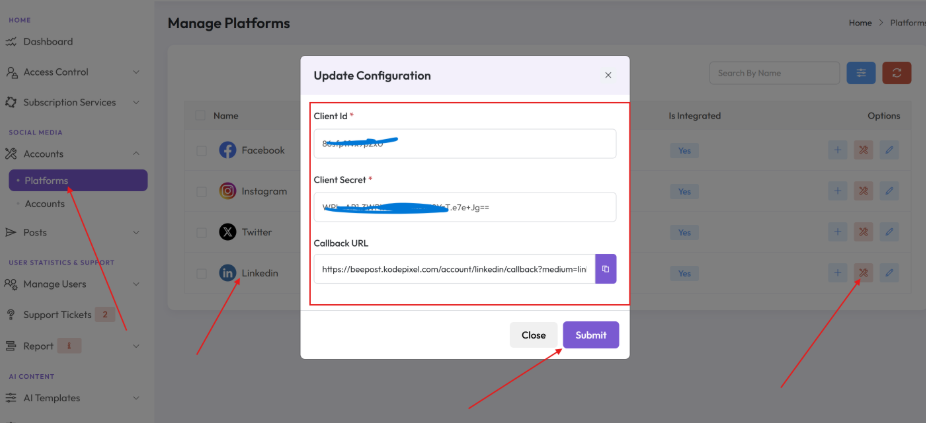Click the red refresh icon button
This screenshot has width=926, height=423.
coord(896,73)
